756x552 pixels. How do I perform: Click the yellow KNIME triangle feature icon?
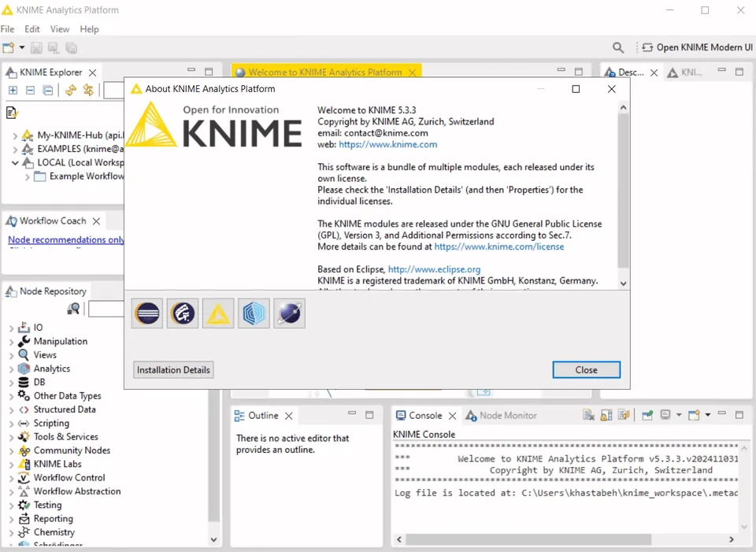pos(218,313)
